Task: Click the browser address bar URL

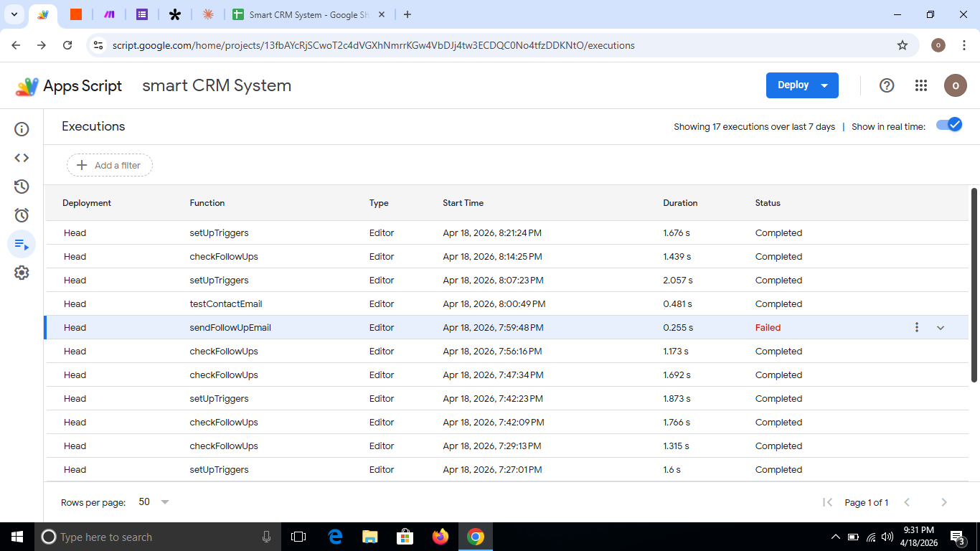Action: (373, 45)
